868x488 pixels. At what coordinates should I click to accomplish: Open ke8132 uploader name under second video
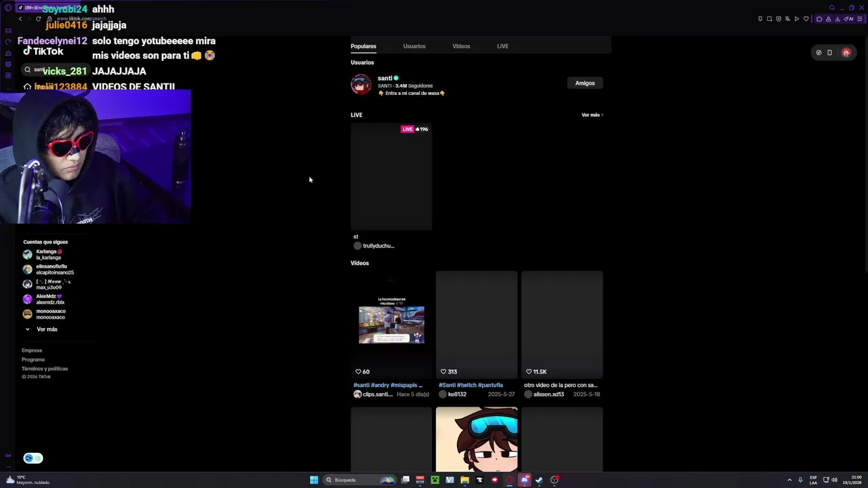[457, 394]
